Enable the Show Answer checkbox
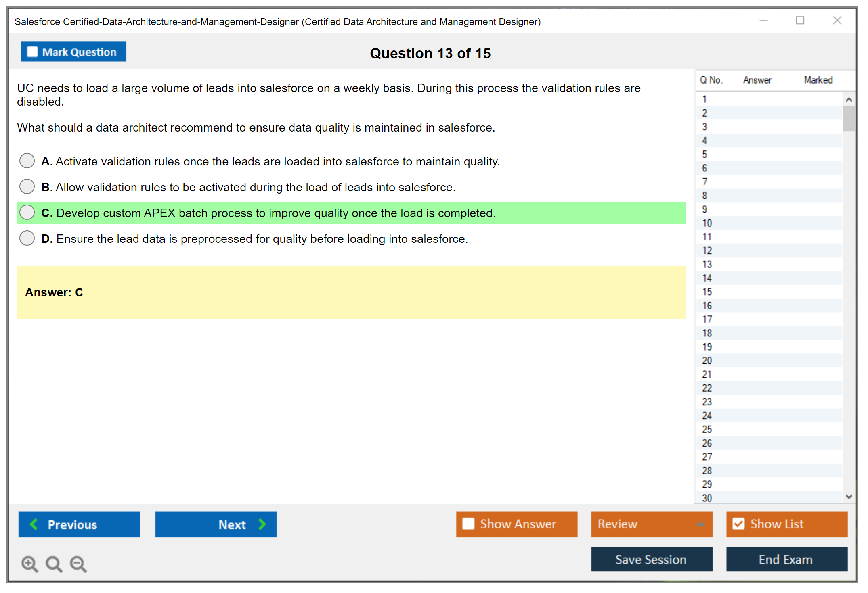Image resolution: width=868 pixels, height=593 pixels. pyautogui.click(x=468, y=524)
